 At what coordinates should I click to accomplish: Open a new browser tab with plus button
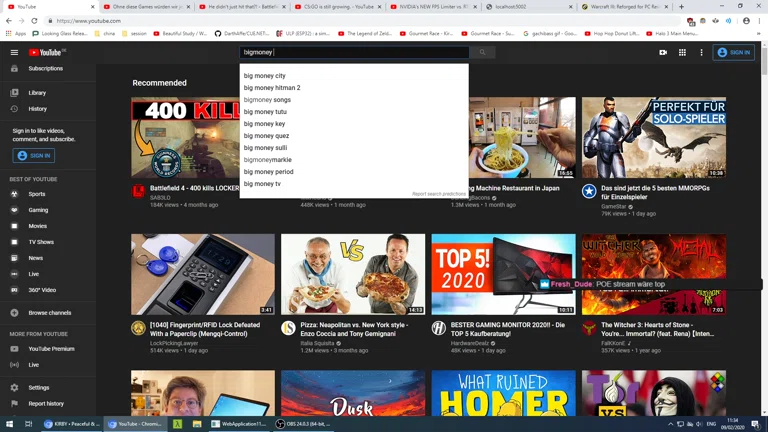[681, 7]
